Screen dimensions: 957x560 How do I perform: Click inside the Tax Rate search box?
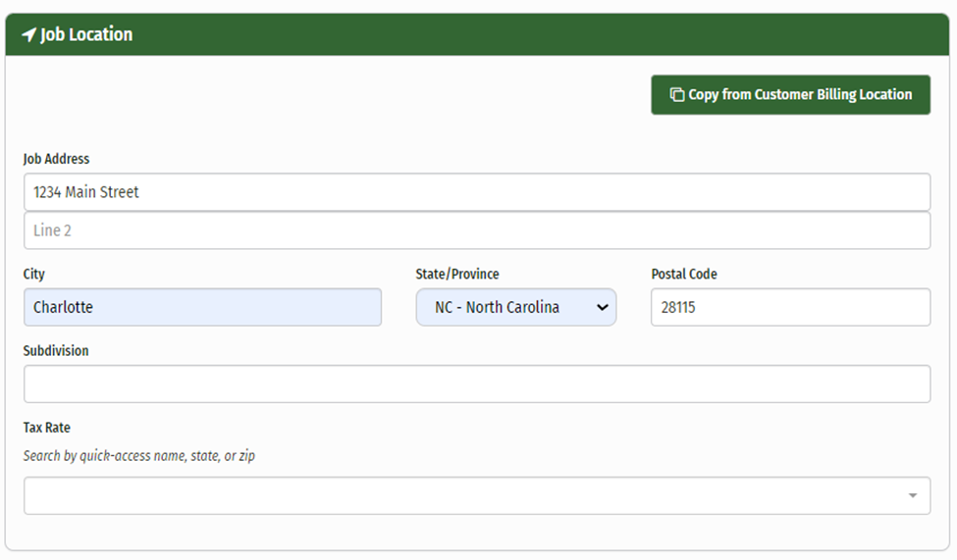[461, 495]
